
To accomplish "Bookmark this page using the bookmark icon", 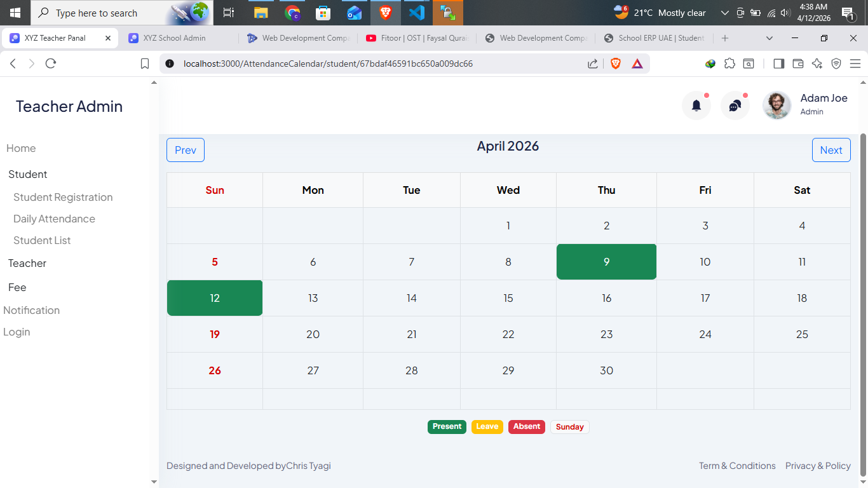I will (x=145, y=64).
